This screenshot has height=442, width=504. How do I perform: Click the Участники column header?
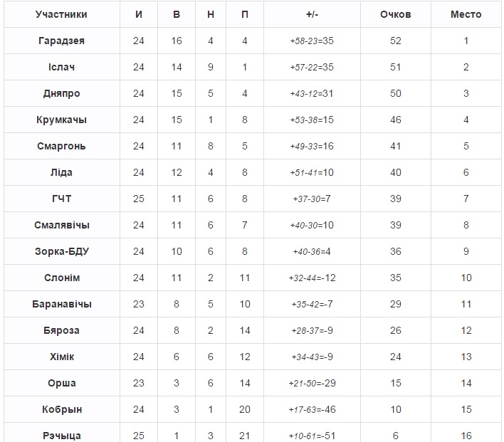pyautogui.click(x=61, y=14)
